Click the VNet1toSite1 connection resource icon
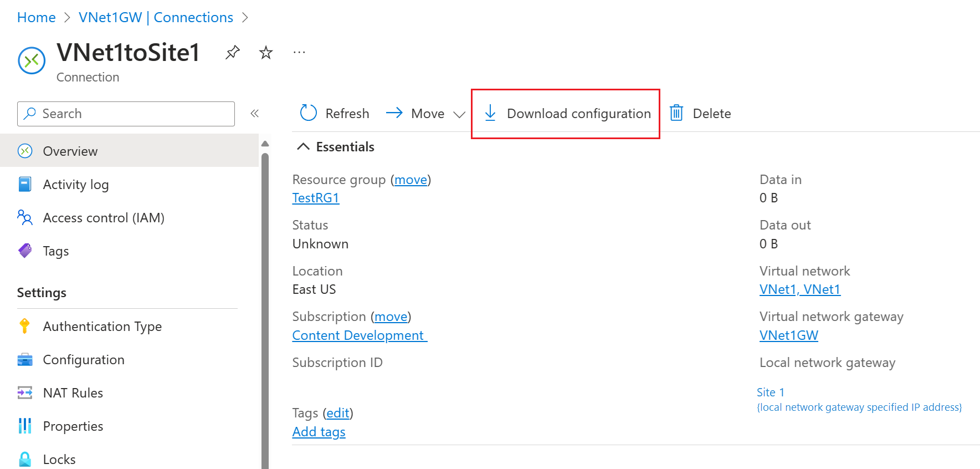The image size is (980, 469). [x=32, y=60]
